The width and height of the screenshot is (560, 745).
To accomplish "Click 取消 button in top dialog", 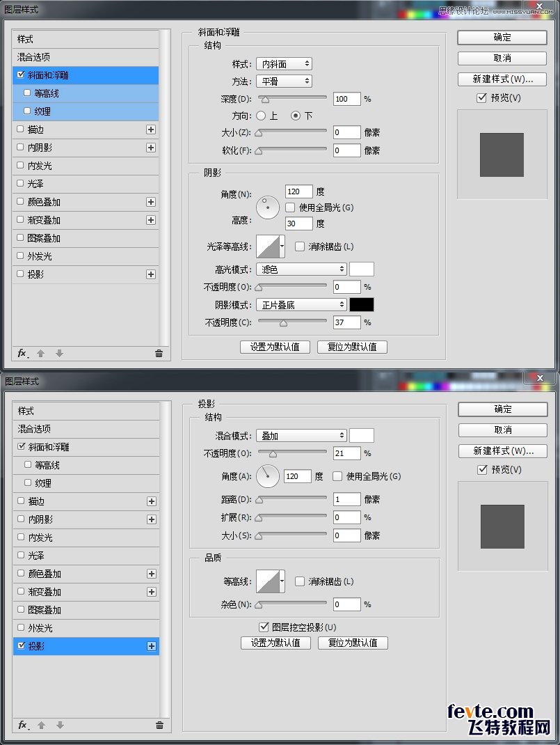I will [502, 58].
